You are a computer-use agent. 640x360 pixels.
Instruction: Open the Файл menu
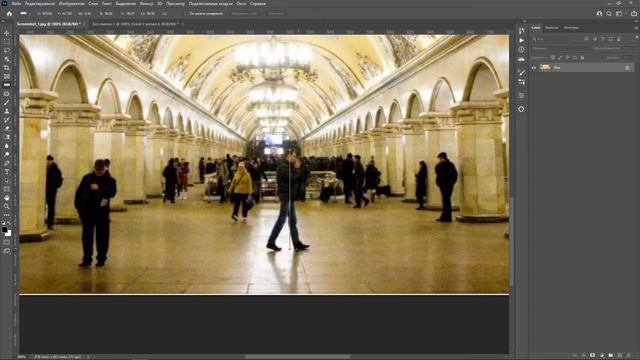coord(16,4)
